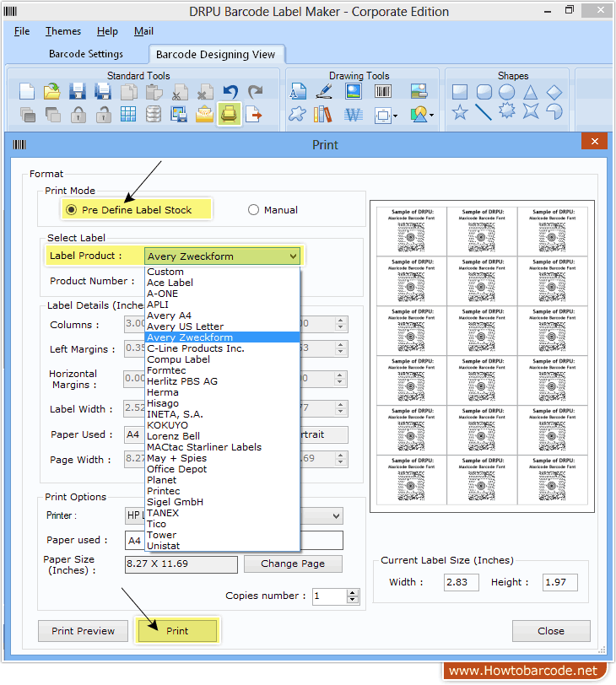Click the grid table icon in Standard Tools
Screen dimensions: 616x685
pos(128,115)
